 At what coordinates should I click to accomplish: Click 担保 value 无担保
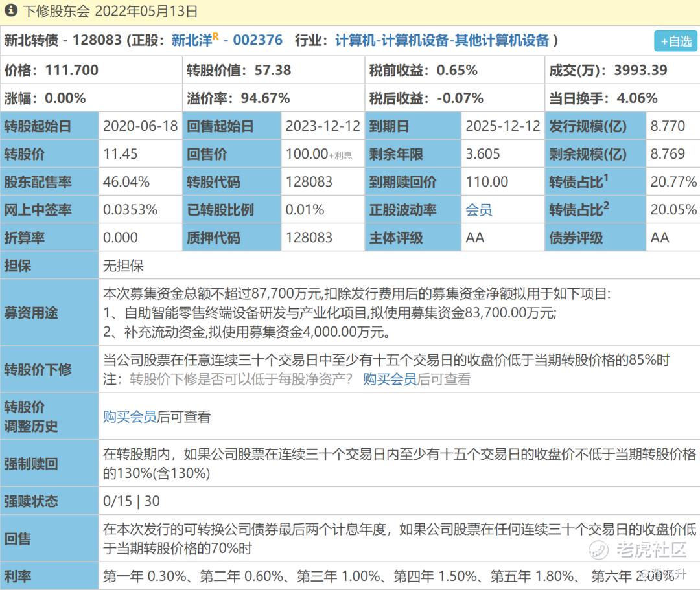click(123, 266)
